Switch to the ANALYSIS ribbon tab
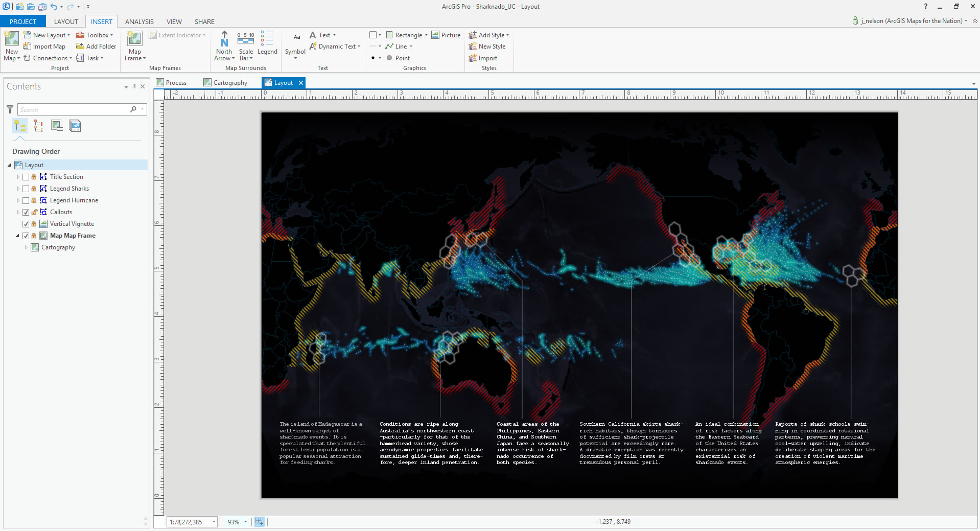 (139, 21)
